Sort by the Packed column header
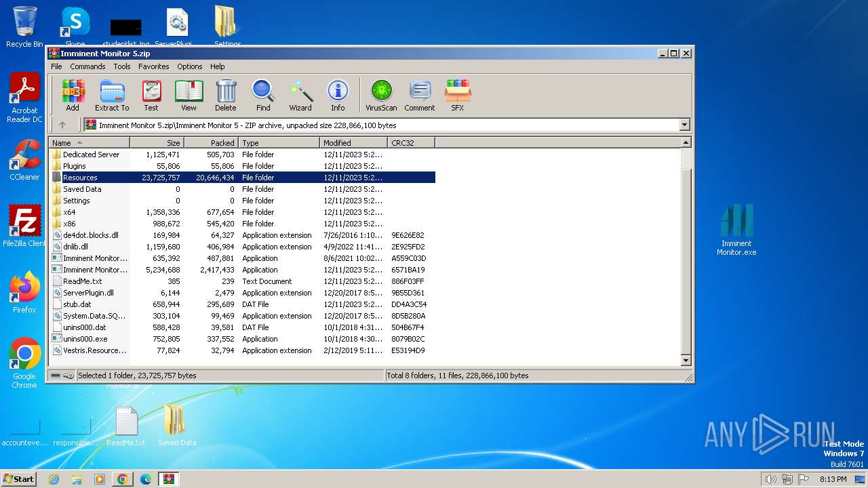The image size is (868, 488). (x=211, y=142)
